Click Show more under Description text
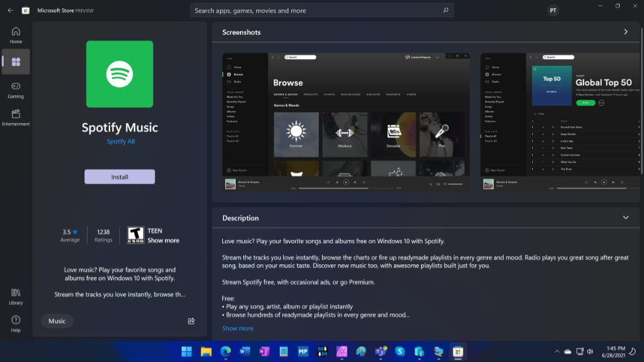 pyautogui.click(x=237, y=328)
